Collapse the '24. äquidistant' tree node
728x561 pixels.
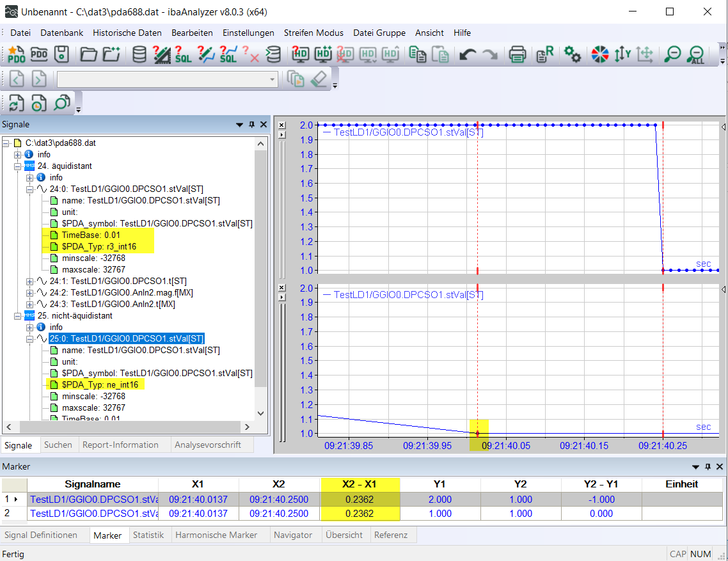(x=18, y=166)
